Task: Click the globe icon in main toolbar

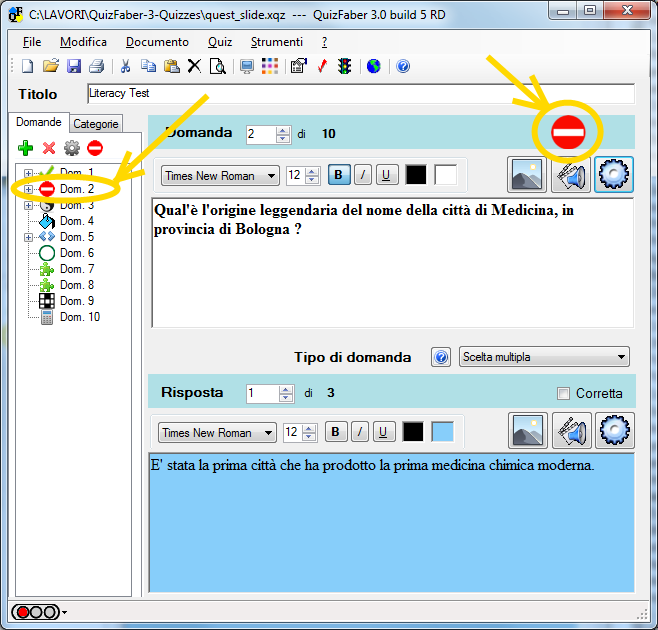Action: point(373,67)
